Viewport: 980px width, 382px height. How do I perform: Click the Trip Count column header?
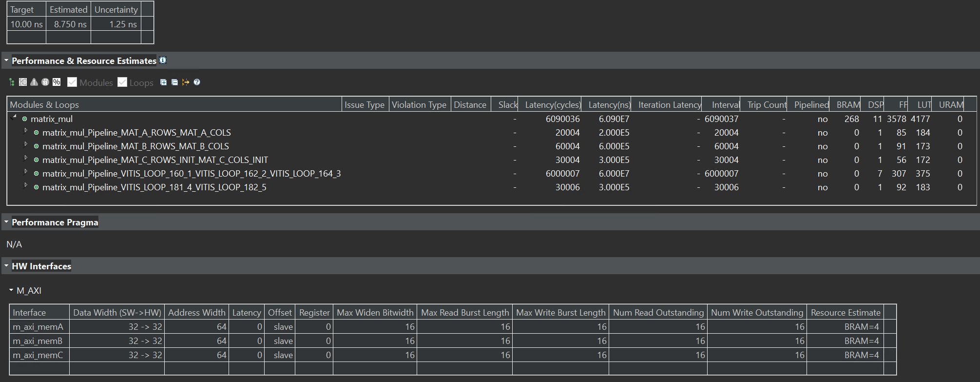(x=764, y=104)
